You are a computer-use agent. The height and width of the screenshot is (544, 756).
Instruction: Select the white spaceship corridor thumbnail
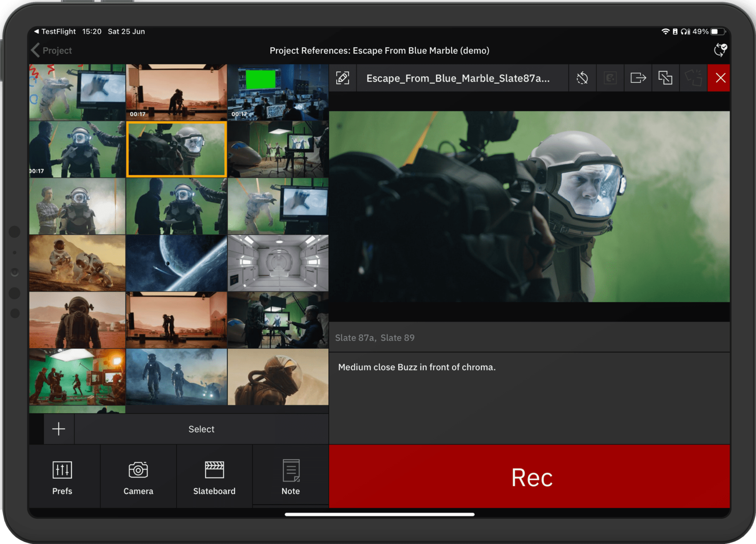(x=278, y=263)
